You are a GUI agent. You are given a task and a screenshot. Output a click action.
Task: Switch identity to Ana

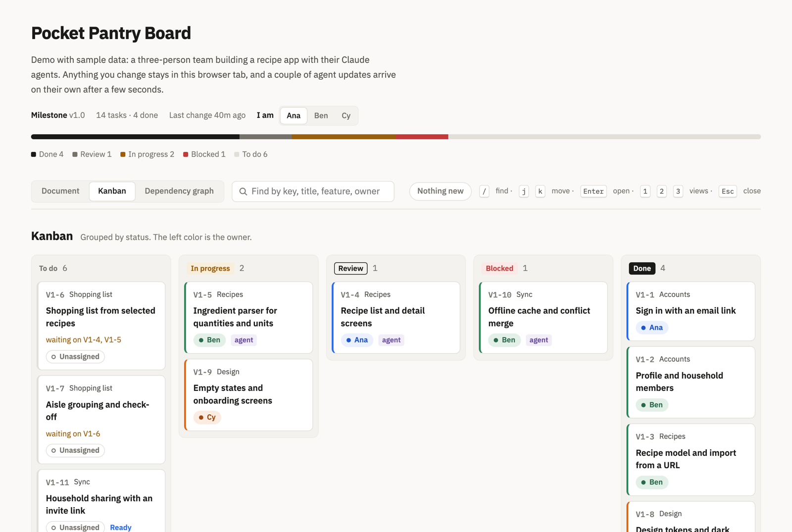(x=294, y=115)
